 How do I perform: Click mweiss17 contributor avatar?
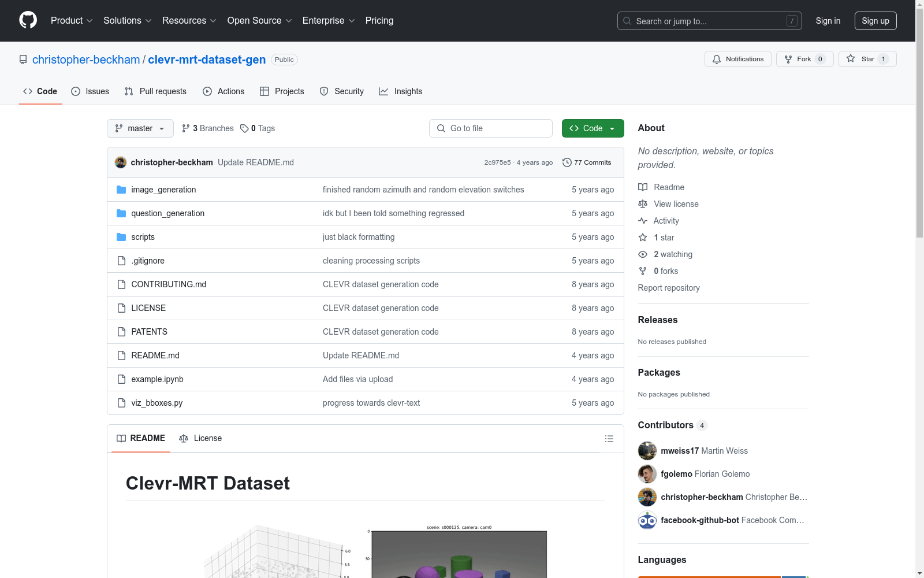(x=647, y=451)
